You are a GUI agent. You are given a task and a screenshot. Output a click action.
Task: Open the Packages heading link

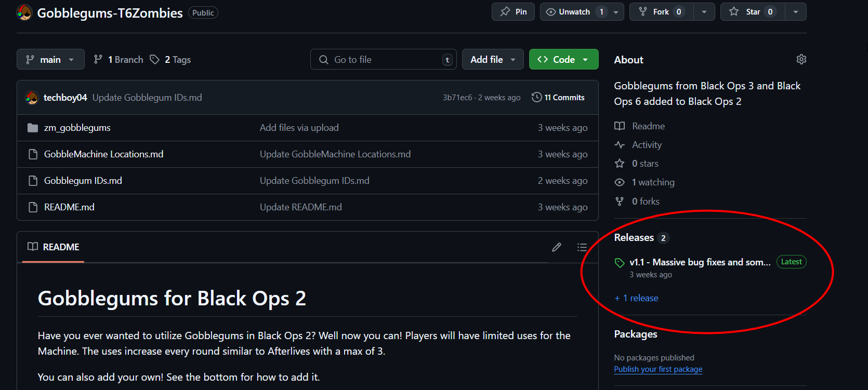tap(636, 334)
